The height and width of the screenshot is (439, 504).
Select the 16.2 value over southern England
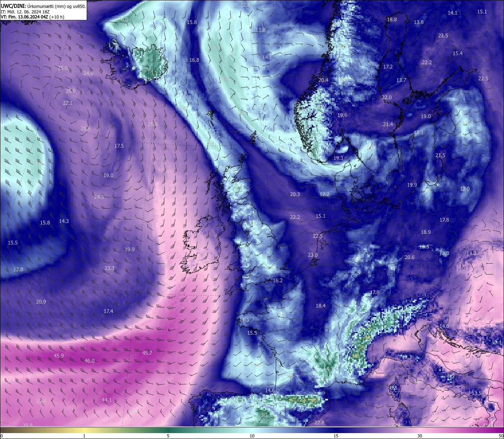pyautogui.click(x=278, y=280)
